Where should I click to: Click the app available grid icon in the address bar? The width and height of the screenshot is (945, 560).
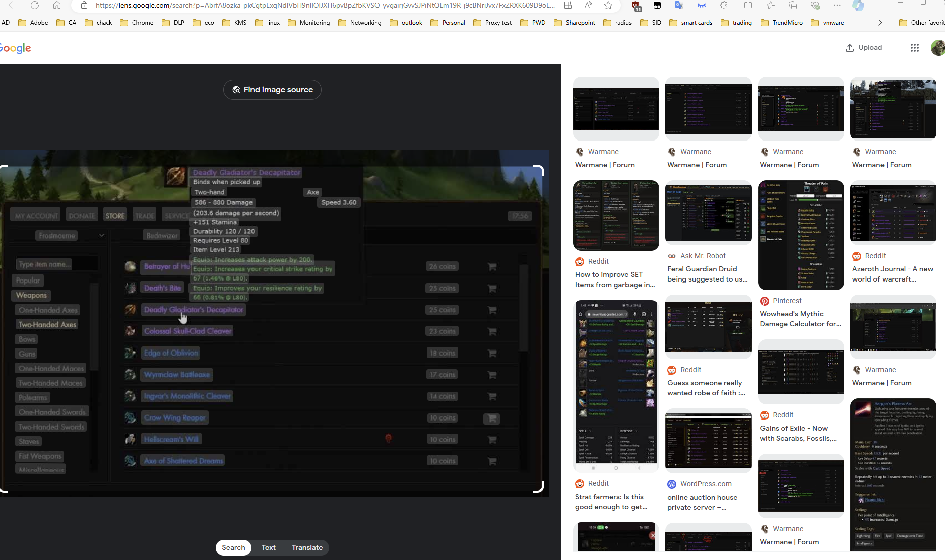click(x=568, y=5)
